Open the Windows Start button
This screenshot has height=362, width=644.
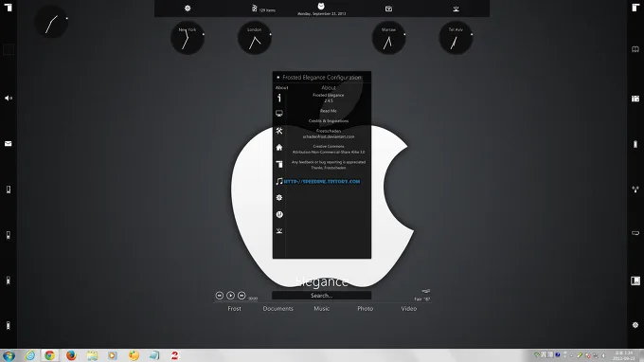coord(9,355)
